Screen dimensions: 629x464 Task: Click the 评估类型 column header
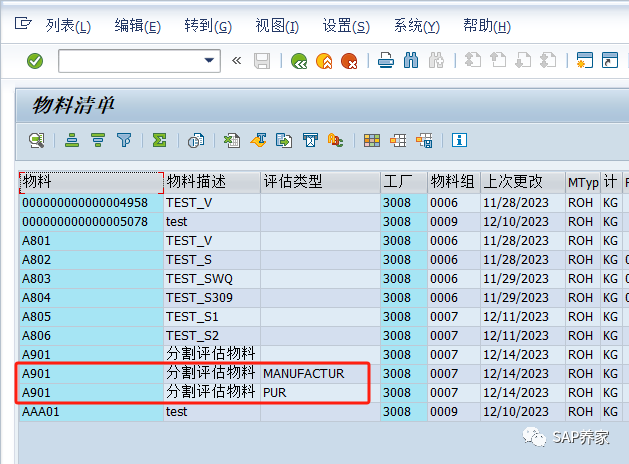pos(321,182)
